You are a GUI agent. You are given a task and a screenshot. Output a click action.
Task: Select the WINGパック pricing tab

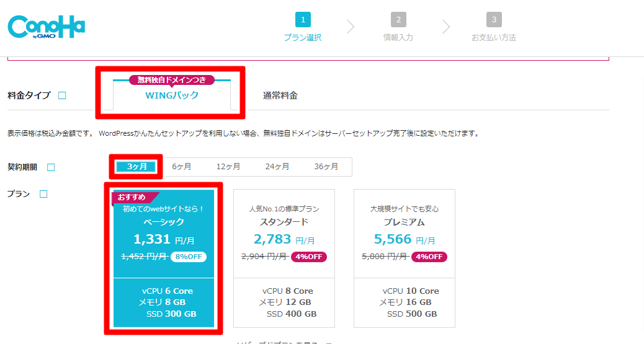172,95
